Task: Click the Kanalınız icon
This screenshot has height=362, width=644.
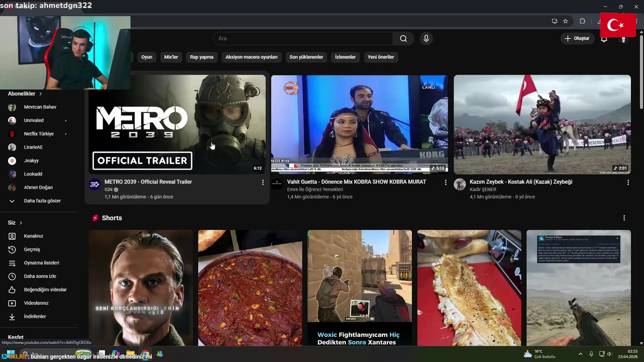Action: point(12,236)
